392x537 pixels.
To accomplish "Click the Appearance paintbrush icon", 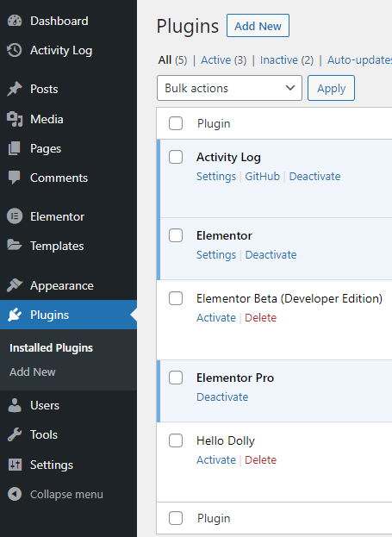I will (x=15, y=285).
